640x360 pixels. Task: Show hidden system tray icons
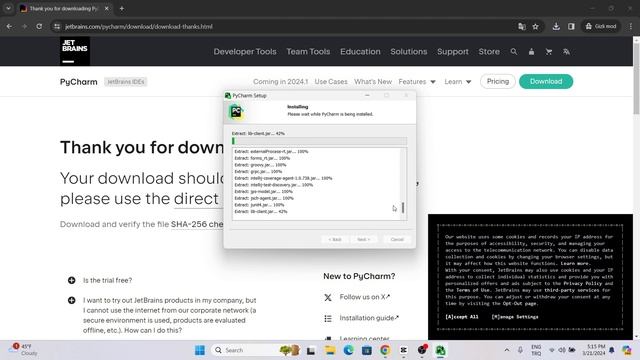(507, 350)
